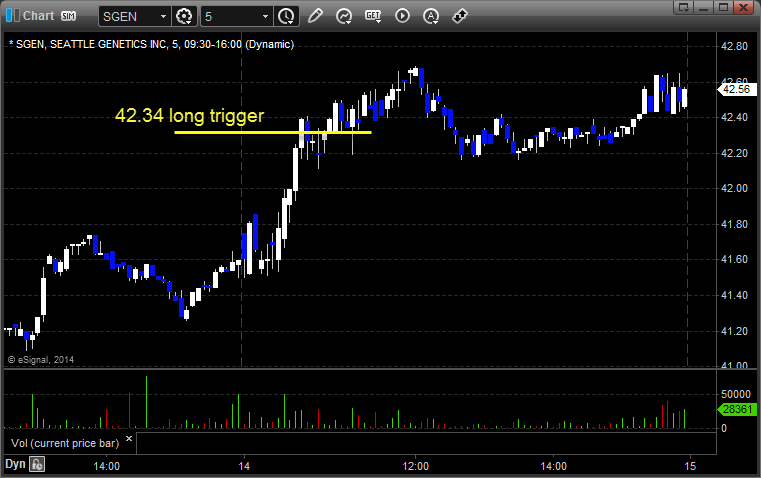Viewport: 761px width, 478px height.
Task: Click the Dyn label
Action: click(15, 464)
